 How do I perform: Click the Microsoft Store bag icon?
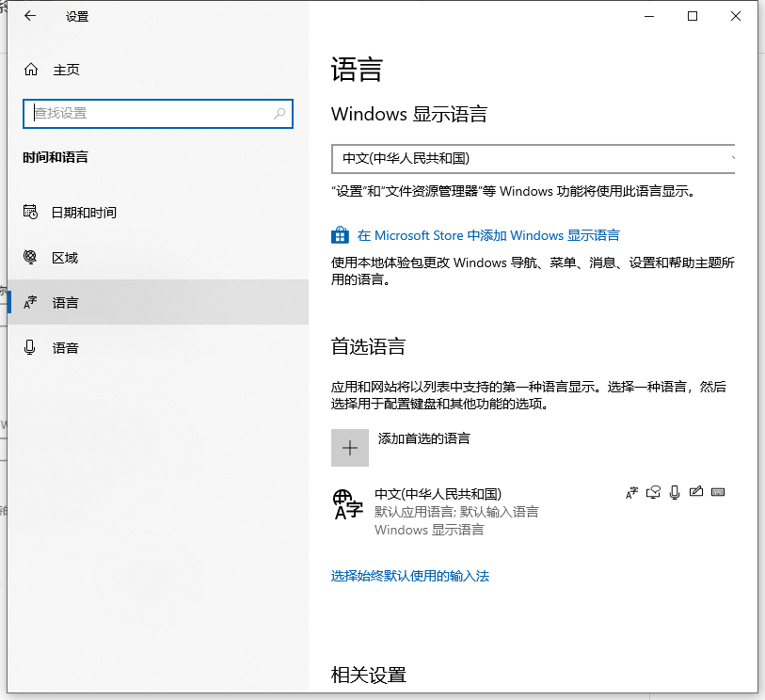[340, 235]
